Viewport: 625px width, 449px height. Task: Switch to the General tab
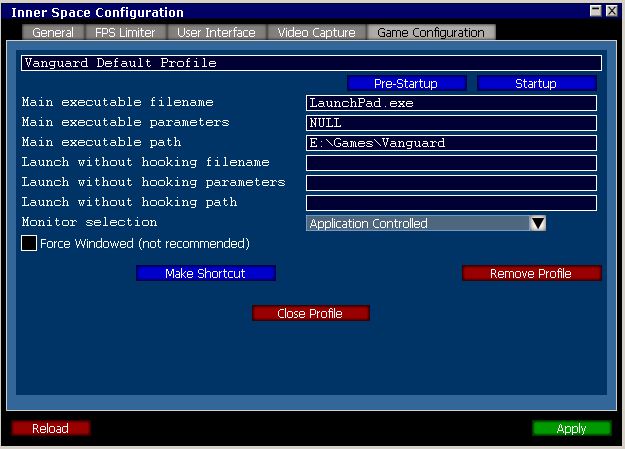click(x=53, y=32)
